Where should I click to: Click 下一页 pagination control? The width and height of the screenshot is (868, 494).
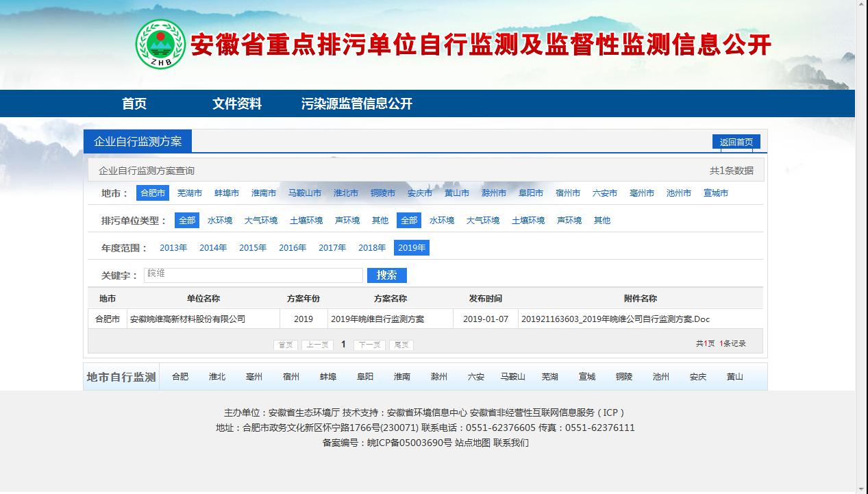369,345
